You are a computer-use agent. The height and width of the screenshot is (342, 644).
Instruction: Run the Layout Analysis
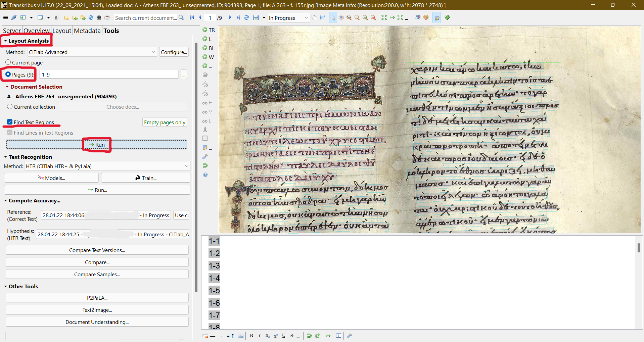(96, 145)
